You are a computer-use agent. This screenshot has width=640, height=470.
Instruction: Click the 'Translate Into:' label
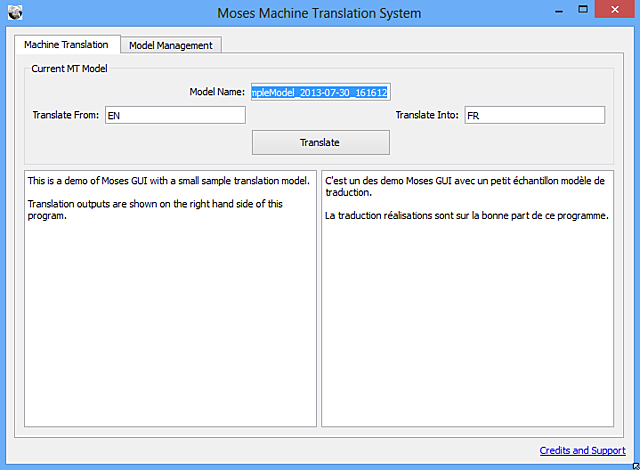click(427, 115)
